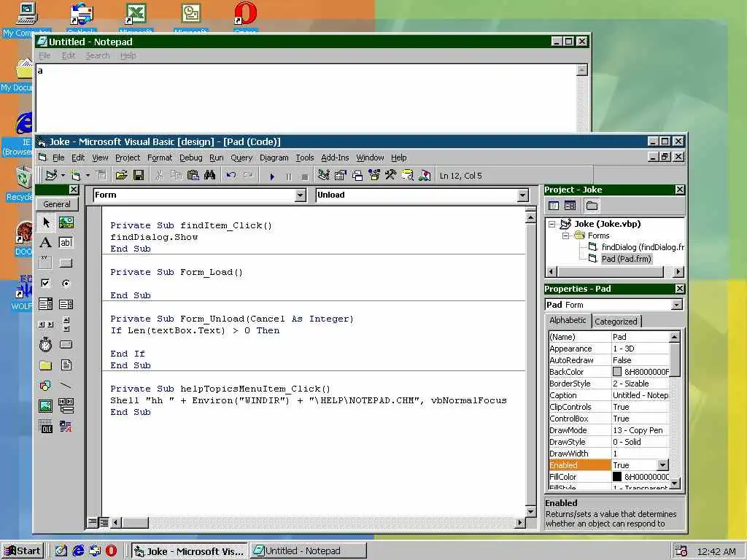This screenshot has width=747, height=560.
Task: Open the Menu Editor toolbar icon
Action: coord(101,176)
